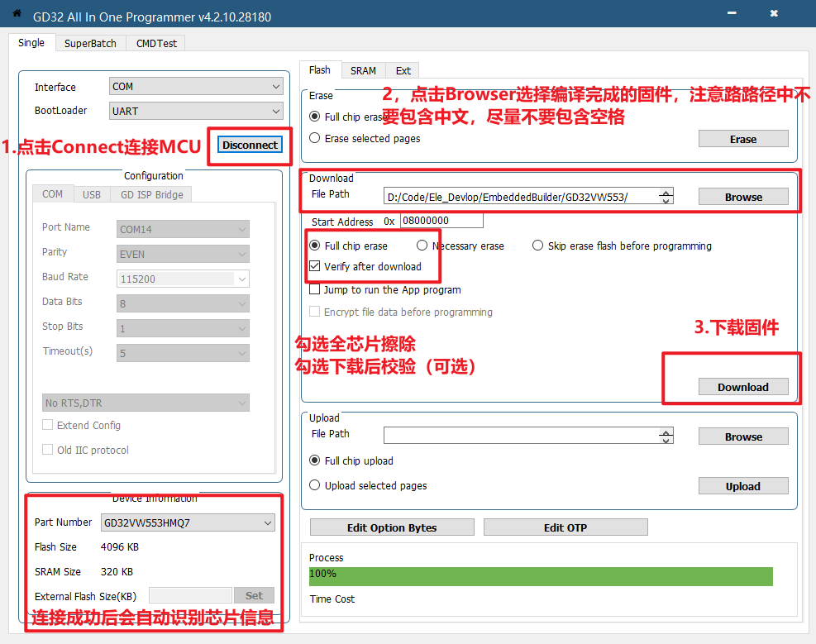Enable Jump to run the App program

pos(315,290)
